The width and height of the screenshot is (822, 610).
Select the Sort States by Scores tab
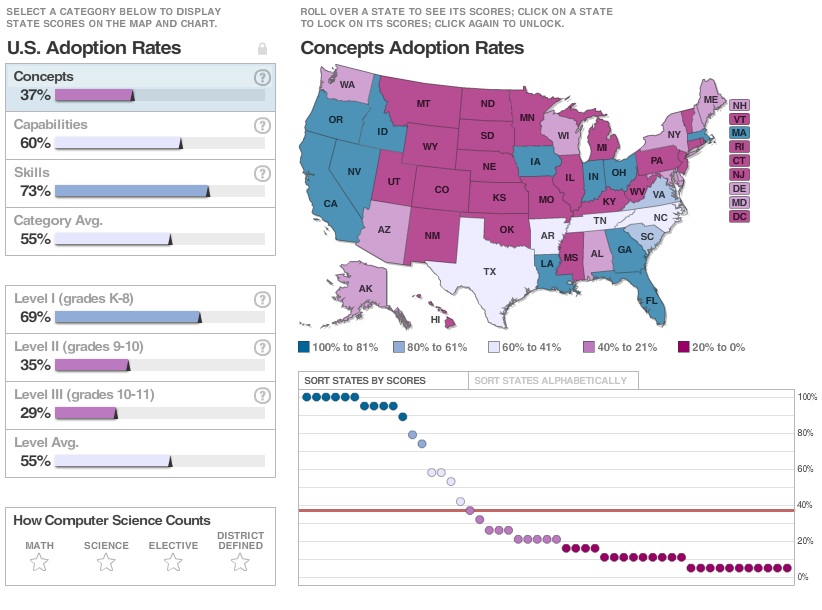(365, 381)
